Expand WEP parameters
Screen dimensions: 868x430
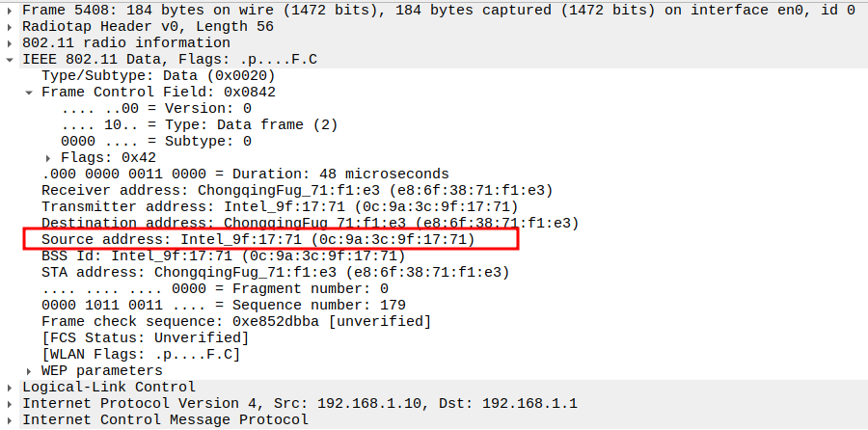30,370
